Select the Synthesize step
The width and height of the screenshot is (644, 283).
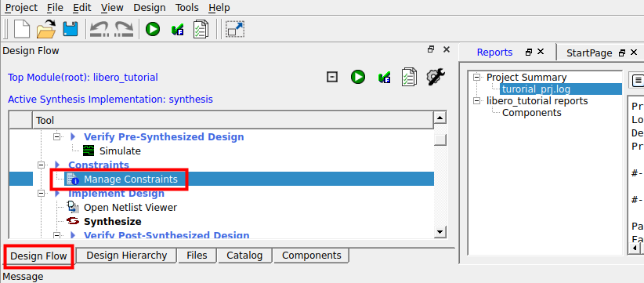pos(113,221)
